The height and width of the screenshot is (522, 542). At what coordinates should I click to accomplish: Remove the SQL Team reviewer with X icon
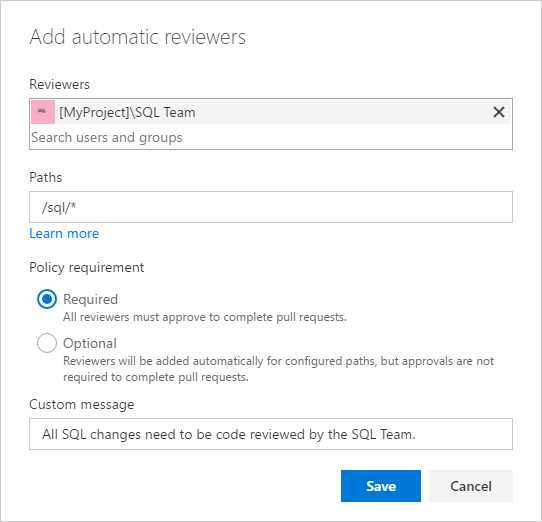tap(499, 112)
